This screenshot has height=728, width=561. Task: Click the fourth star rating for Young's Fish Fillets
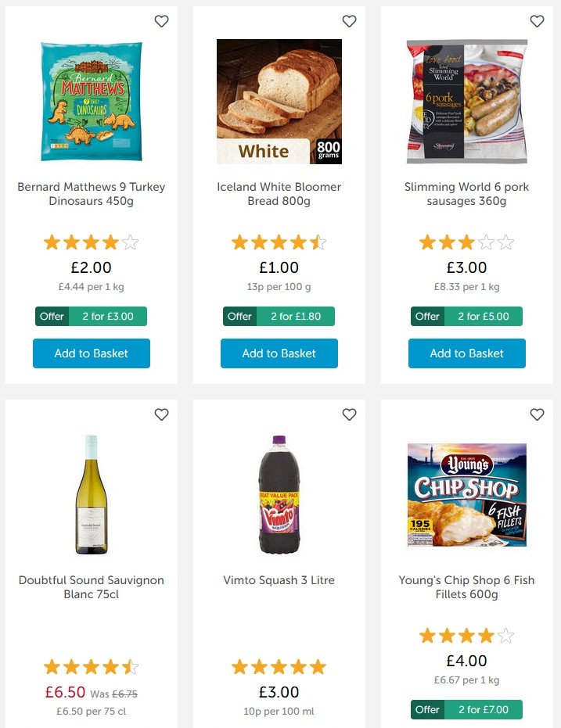pyautogui.click(x=486, y=636)
